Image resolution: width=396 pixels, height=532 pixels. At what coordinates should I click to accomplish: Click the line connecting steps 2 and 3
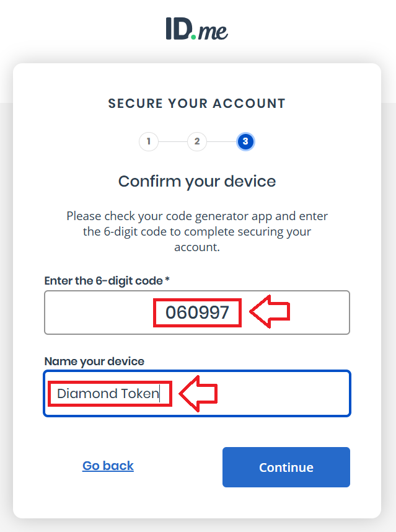(x=221, y=141)
